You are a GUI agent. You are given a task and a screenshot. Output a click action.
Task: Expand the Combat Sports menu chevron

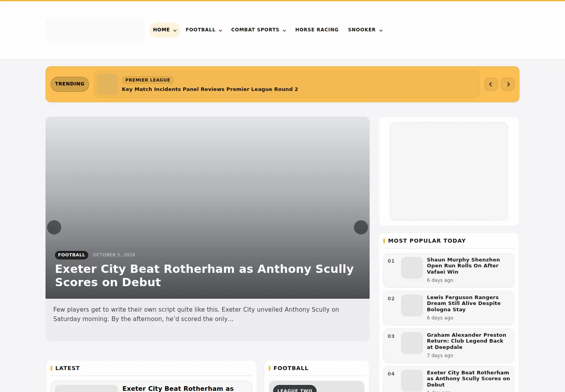pos(284,30)
